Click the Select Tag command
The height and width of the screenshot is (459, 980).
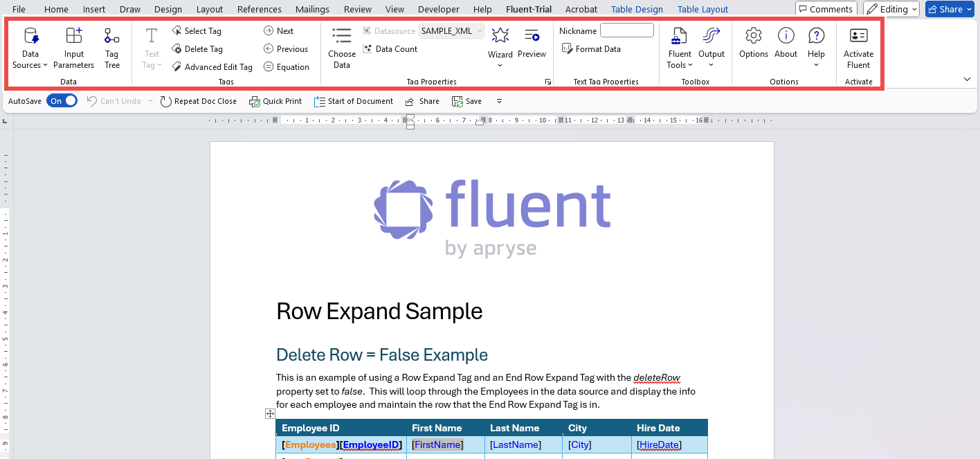[x=197, y=31]
